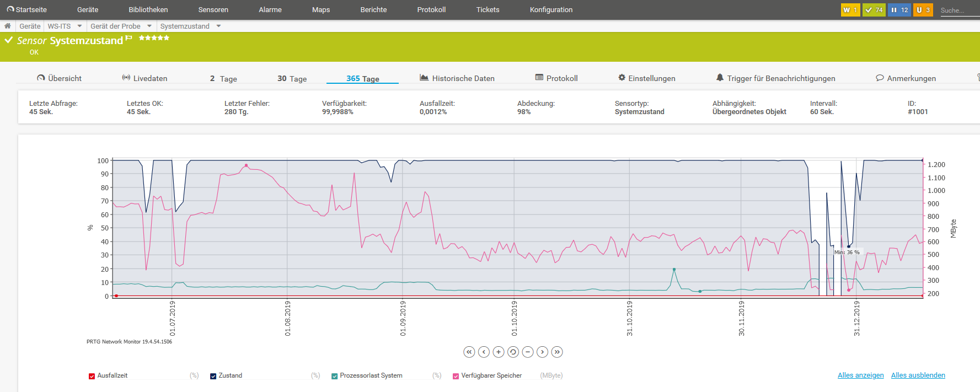Zoom in graph with plus button

pyautogui.click(x=499, y=352)
